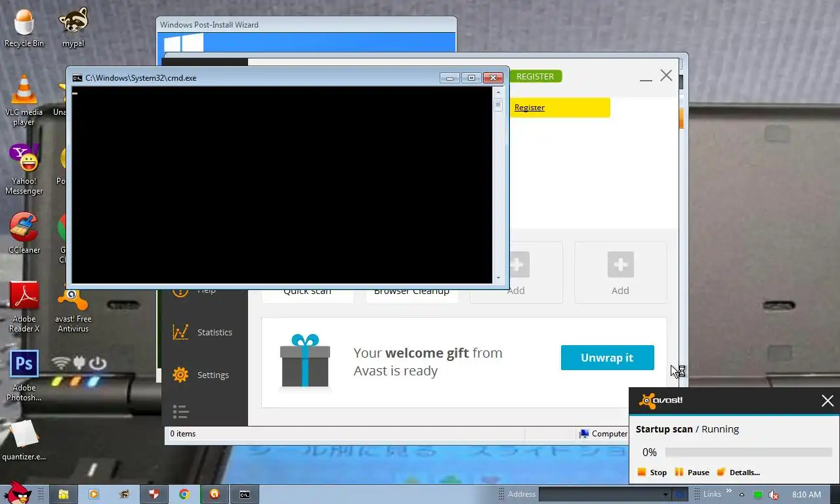The image size is (840, 504).
Task: Click the '0 items' status text
Action: 183,434
